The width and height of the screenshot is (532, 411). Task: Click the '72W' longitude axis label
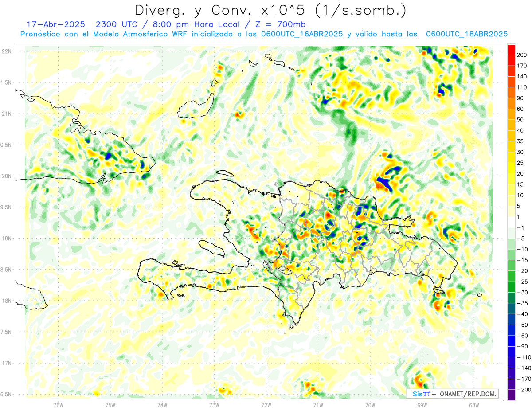(x=266, y=405)
